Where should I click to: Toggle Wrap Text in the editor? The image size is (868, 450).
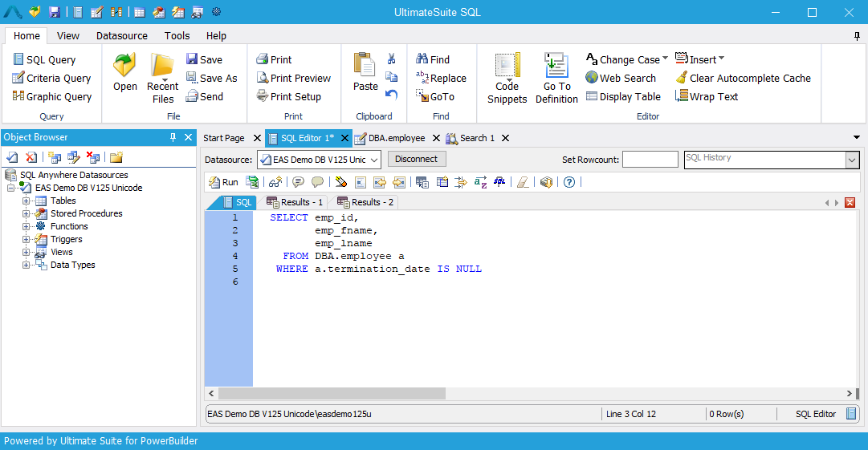[707, 96]
